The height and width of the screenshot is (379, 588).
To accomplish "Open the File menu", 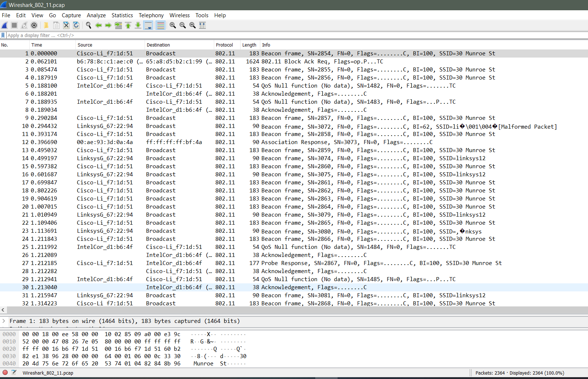I will pos(6,15).
